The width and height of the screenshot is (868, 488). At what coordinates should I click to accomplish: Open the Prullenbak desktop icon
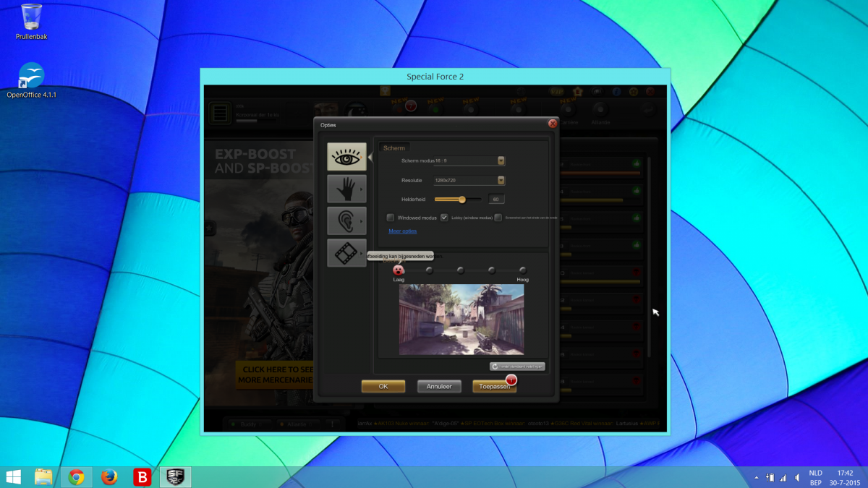[31, 22]
